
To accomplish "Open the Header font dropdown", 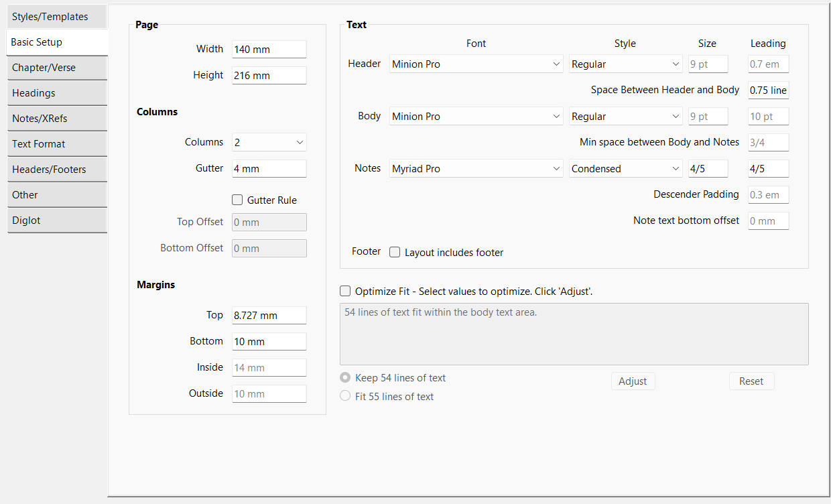I will click(476, 64).
